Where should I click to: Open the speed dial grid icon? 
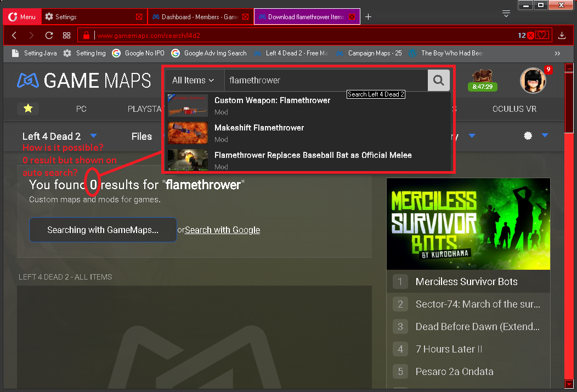coord(67,35)
